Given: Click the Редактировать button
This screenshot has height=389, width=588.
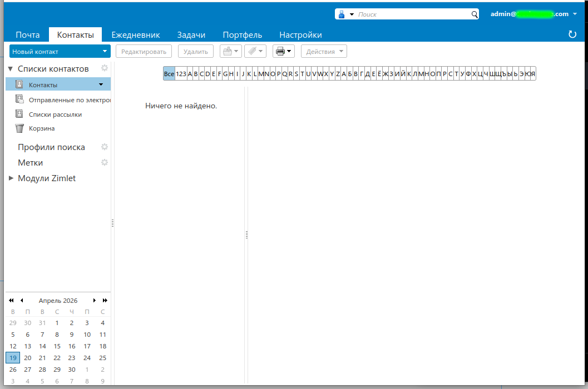Looking at the screenshot, I should 144,51.
